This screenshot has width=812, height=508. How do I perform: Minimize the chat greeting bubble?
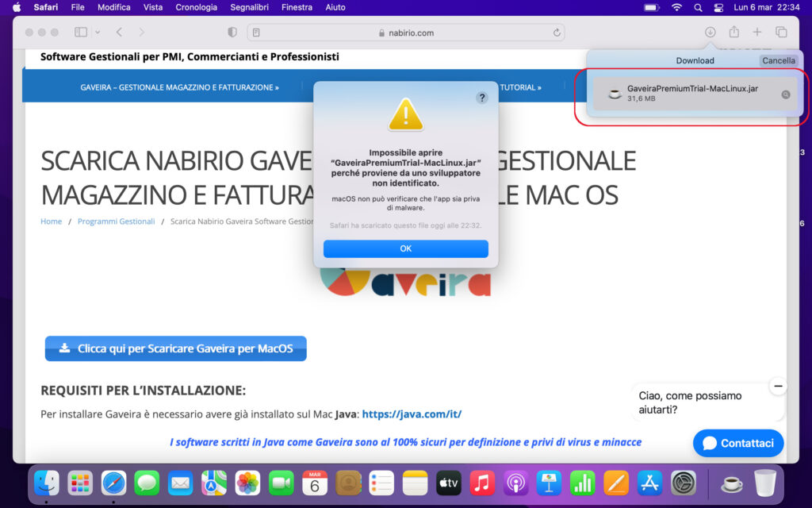point(778,387)
